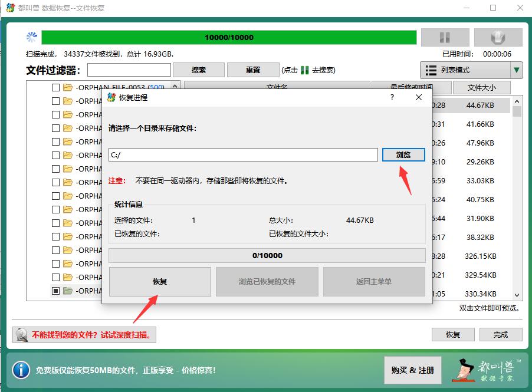Viewport: 532px width, 392px height.
Task: Click the file list scrollbar thumb
Action: click(x=517, y=111)
